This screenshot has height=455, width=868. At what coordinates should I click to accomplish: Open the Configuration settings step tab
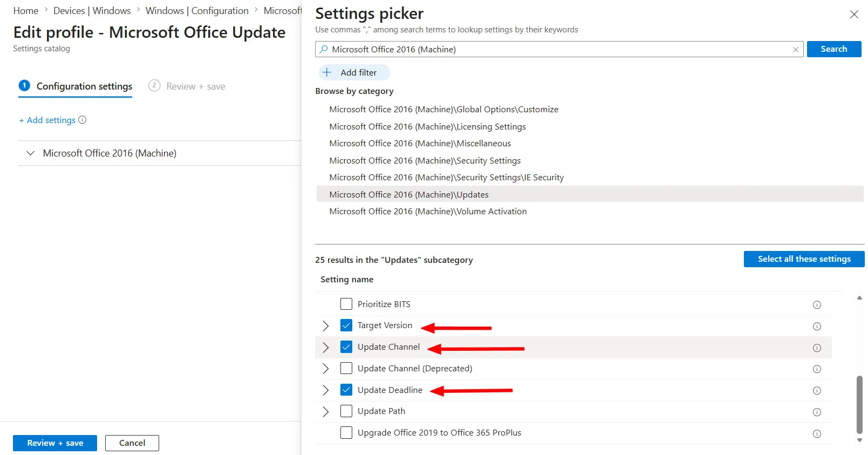(76, 86)
